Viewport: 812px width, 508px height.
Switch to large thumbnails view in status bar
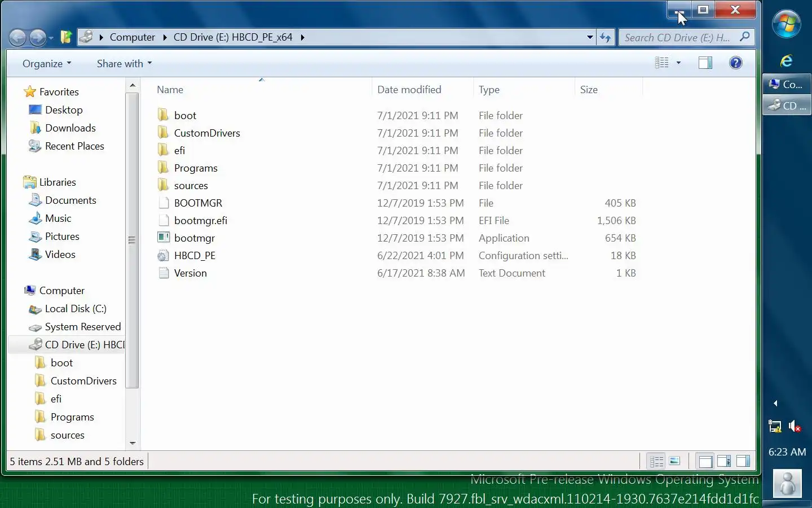click(674, 461)
